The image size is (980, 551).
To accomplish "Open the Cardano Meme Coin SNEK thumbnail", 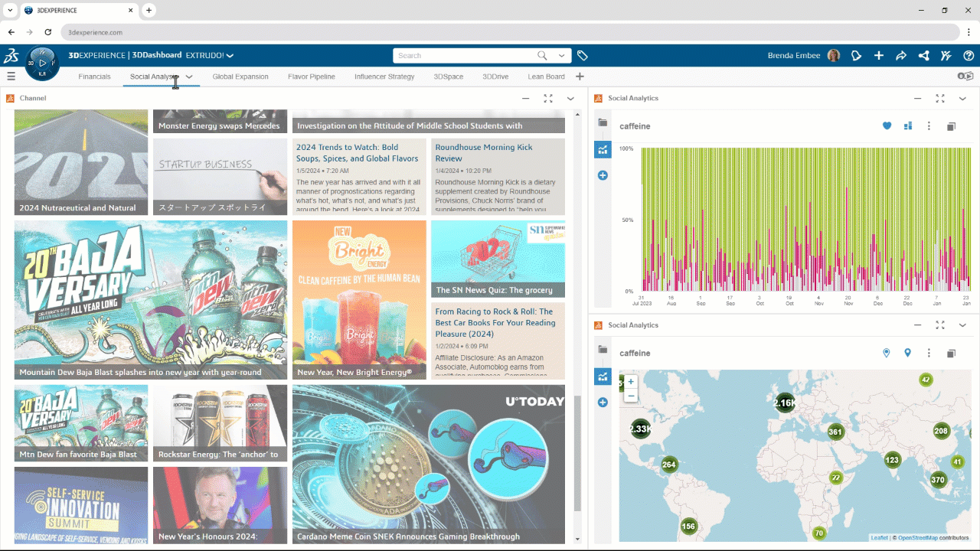I will 429,465.
